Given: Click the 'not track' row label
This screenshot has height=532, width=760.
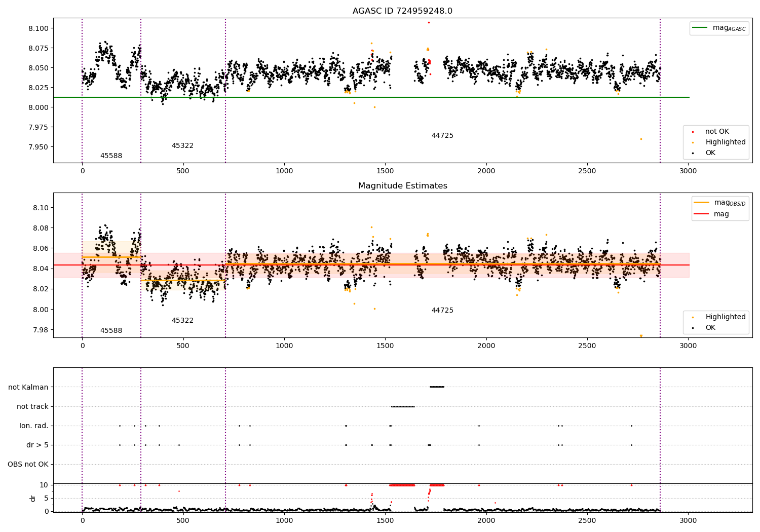Looking at the screenshot, I should point(32,407).
